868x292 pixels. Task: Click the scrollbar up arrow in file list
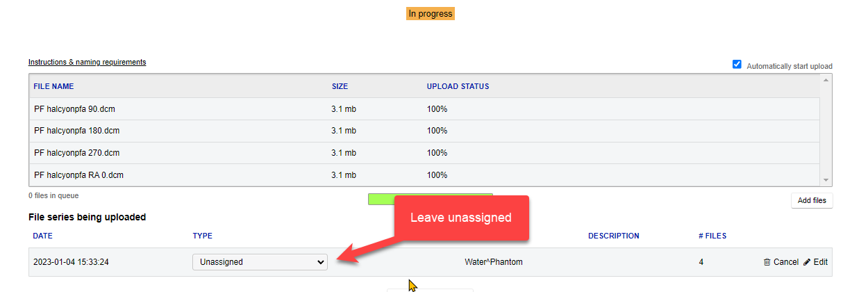826,80
